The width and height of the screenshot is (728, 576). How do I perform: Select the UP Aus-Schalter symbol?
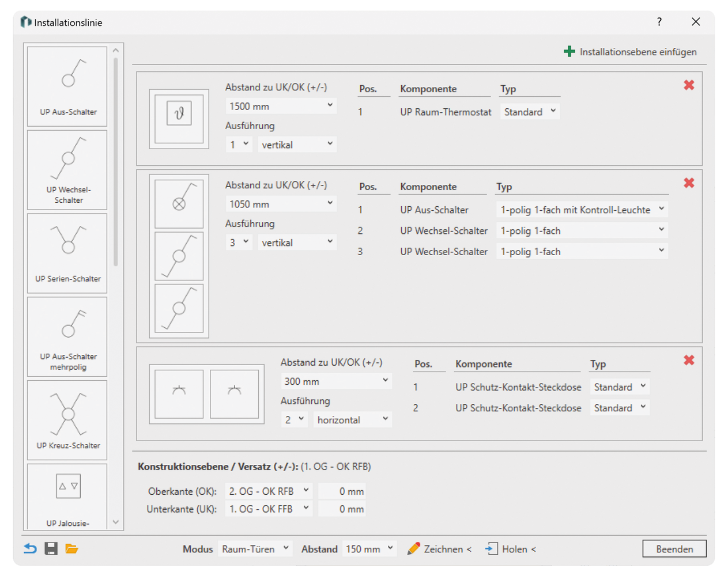67,86
